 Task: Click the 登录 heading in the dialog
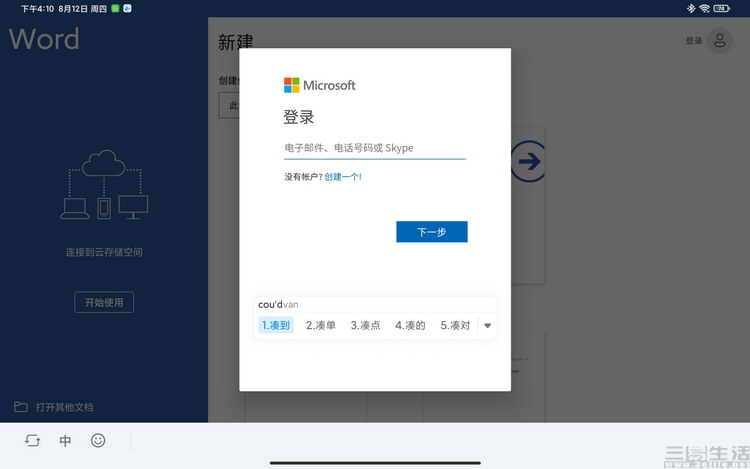click(x=298, y=117)
